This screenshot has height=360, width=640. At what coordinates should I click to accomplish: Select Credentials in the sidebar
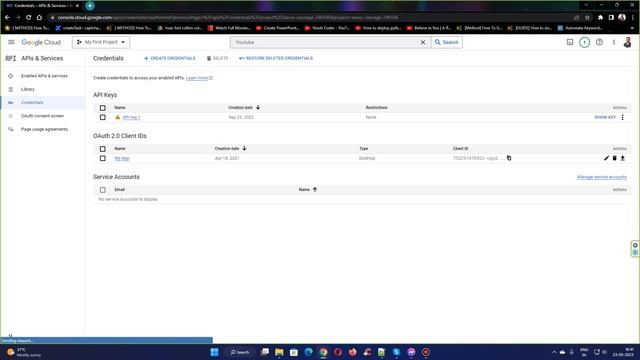[32, 102]
